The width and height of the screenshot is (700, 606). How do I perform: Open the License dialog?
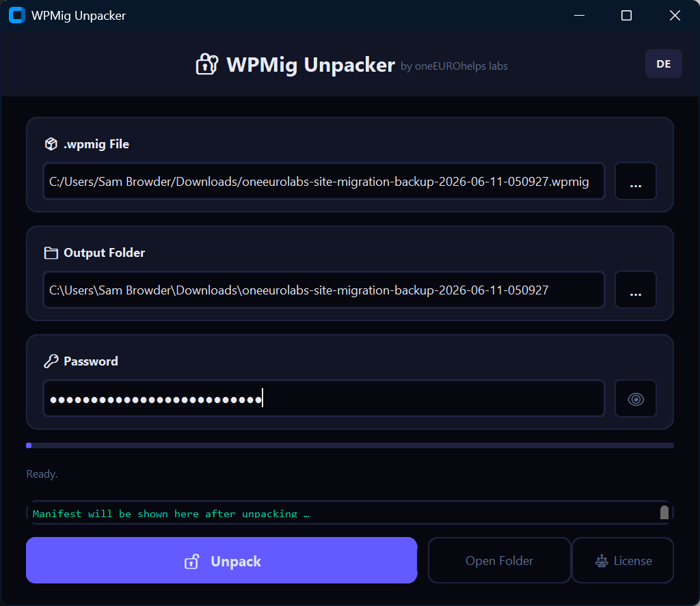(623, 560)
